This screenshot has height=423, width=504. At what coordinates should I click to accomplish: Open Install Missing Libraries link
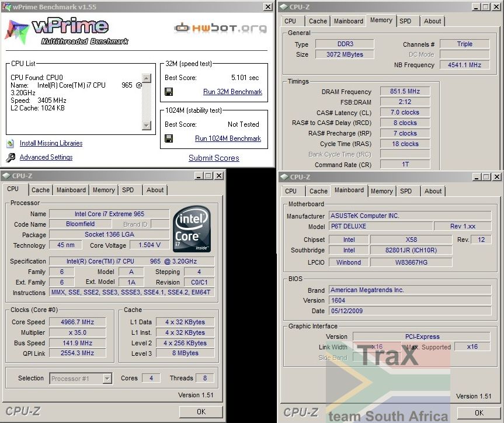(51, 143)
